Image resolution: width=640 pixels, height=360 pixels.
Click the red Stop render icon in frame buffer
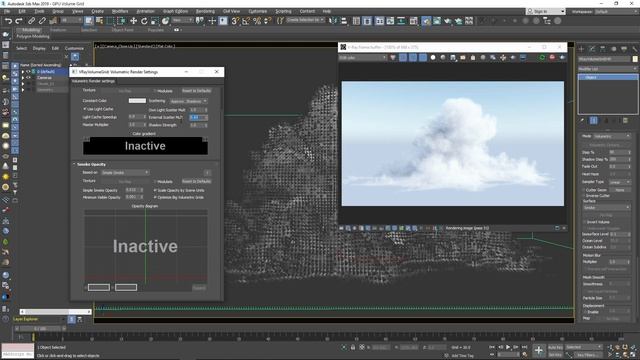point(552,58)
